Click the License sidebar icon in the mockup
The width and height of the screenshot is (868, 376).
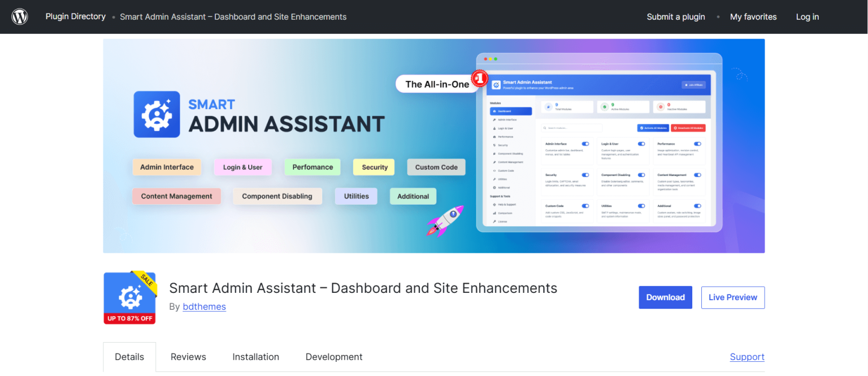coord(494,222)
